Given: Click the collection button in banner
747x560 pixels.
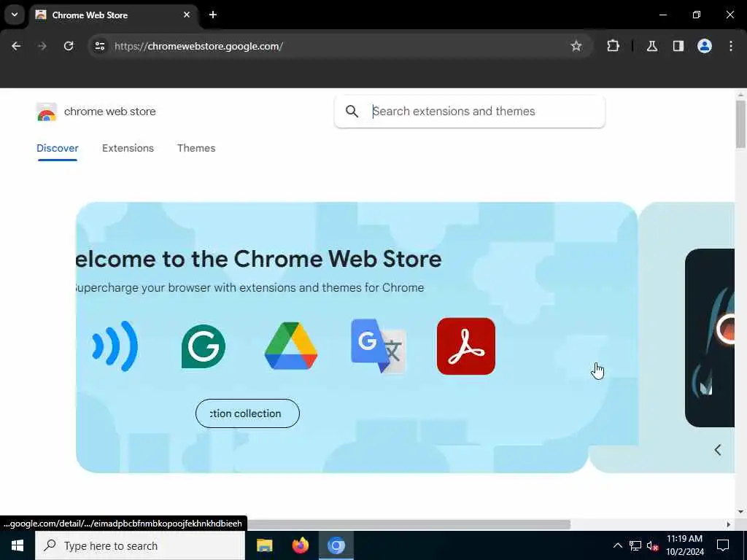Looking at the screenshot, I should [x=248, y=413].
